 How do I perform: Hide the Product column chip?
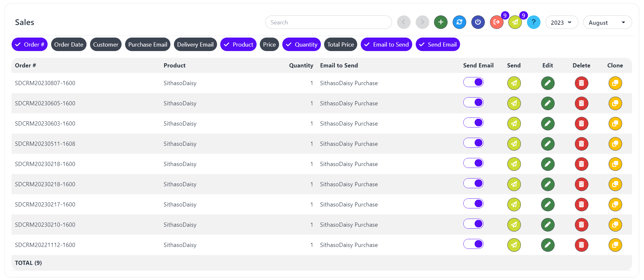(238, 44)
